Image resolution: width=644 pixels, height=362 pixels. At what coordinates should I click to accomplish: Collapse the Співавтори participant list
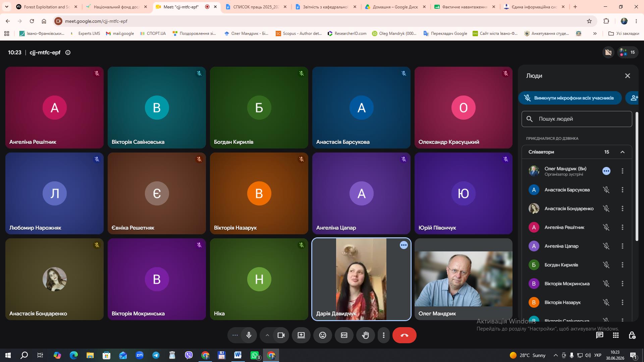623,152
